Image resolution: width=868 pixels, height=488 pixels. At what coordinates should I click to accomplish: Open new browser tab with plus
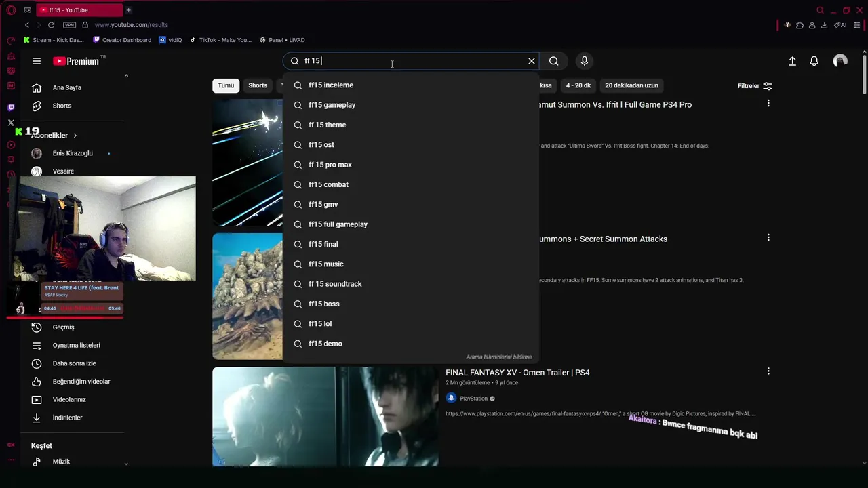[128, 10]
